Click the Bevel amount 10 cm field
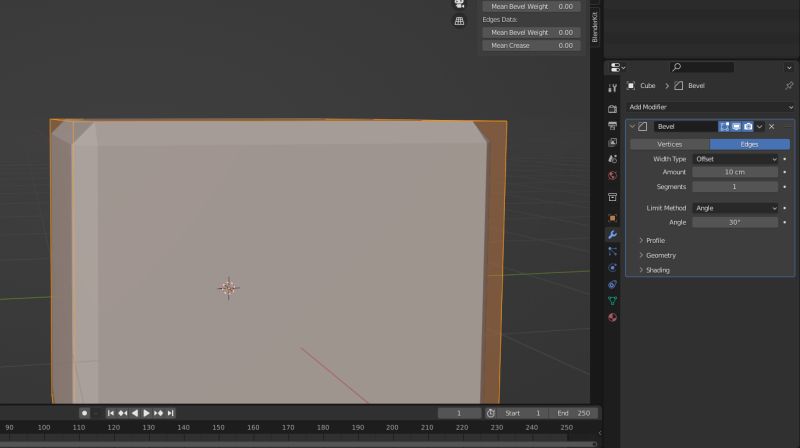Viewport: 800px width, 448px height. point(735,172)
